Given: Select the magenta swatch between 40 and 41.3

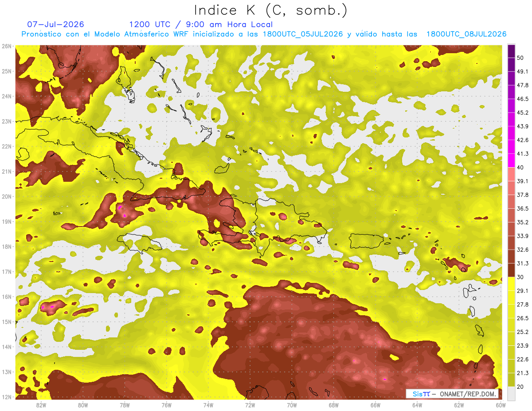Looking at the screenshot, I should point(511,160).
